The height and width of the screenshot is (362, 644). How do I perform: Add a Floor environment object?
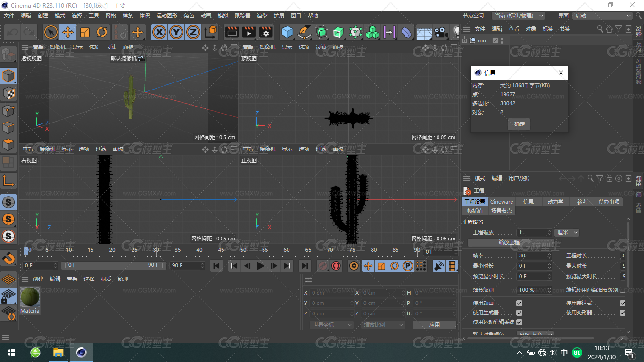pos(424,32)
